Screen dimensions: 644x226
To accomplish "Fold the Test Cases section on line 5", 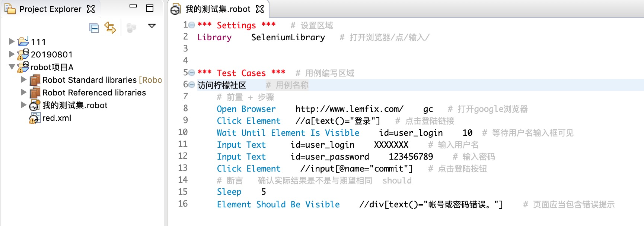I will 192,73.
